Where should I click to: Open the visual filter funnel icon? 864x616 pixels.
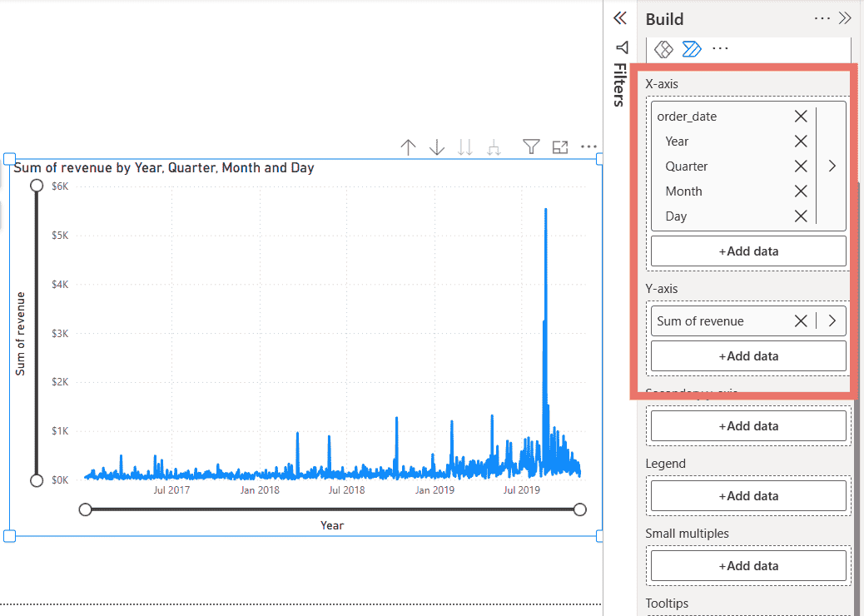point(531,147)
